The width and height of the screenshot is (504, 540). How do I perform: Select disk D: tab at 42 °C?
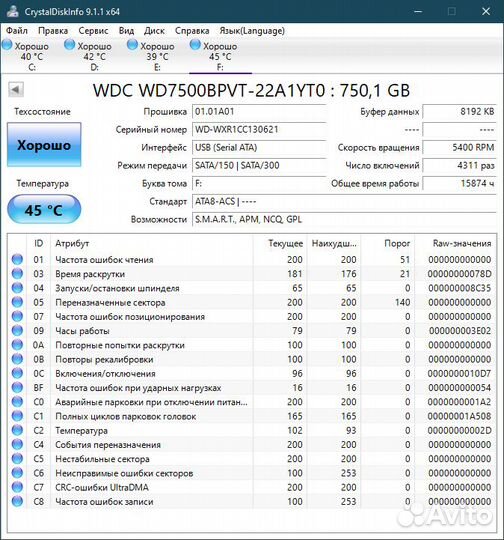point(94,56)
